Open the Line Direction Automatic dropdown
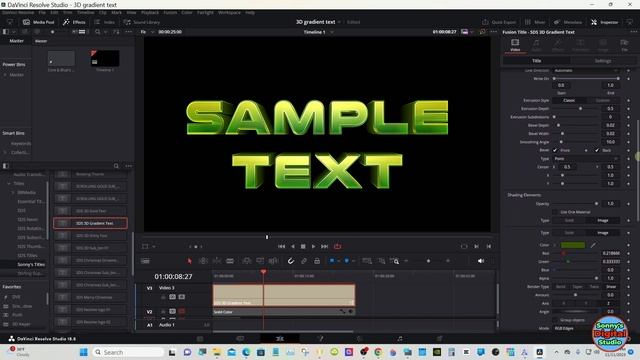640x360 pixels. [586, 71]
